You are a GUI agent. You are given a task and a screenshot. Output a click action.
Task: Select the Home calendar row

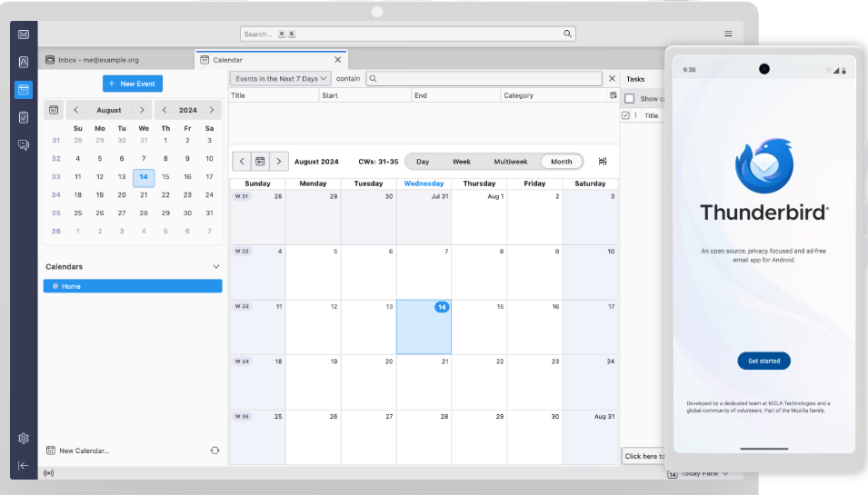tap(133, 286)
